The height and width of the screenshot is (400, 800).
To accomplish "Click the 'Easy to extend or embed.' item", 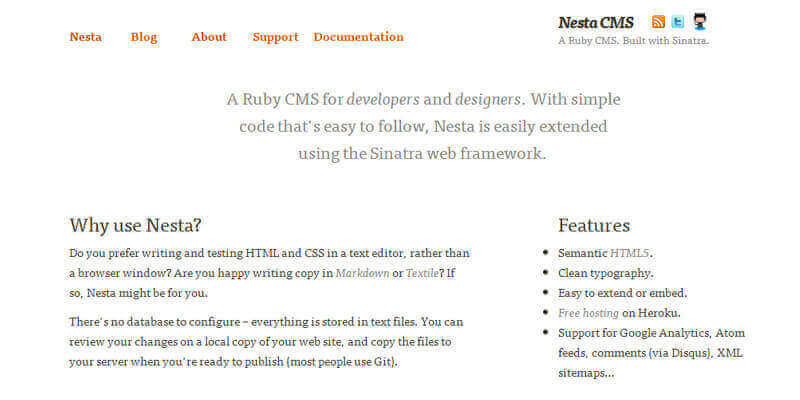I will point(623,293).
